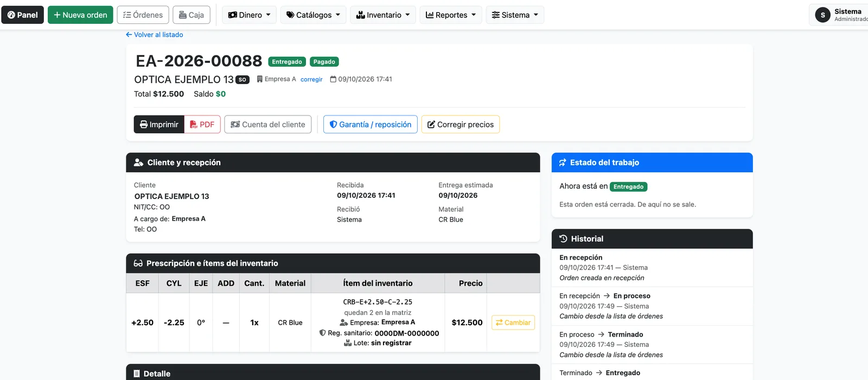
Task: Follow the Volver al listado link
Action: (x=155, y=35)
